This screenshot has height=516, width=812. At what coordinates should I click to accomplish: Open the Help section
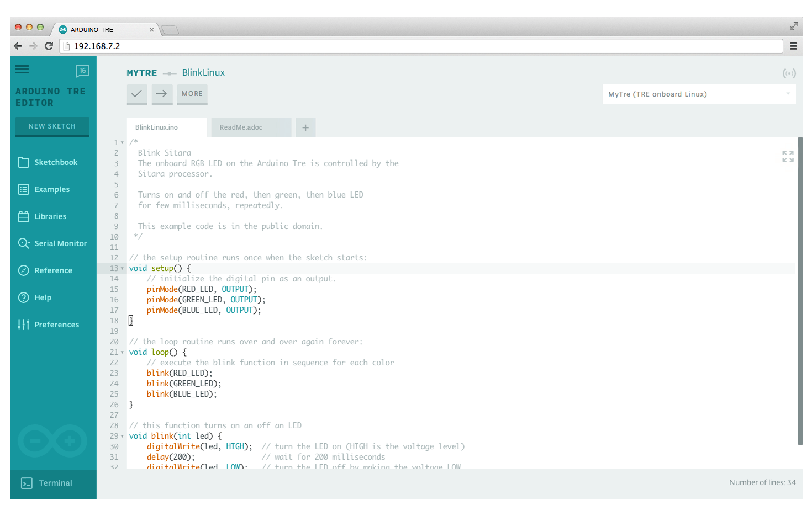point(43,297)
